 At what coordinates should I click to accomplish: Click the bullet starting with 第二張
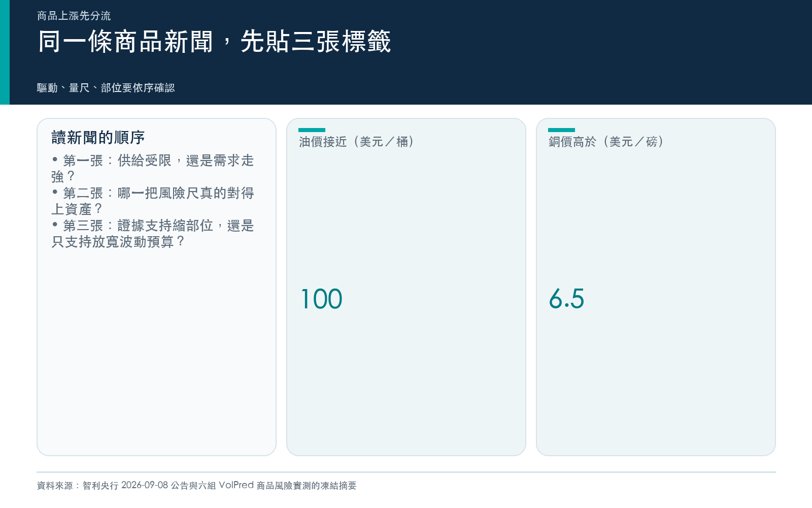153,201
